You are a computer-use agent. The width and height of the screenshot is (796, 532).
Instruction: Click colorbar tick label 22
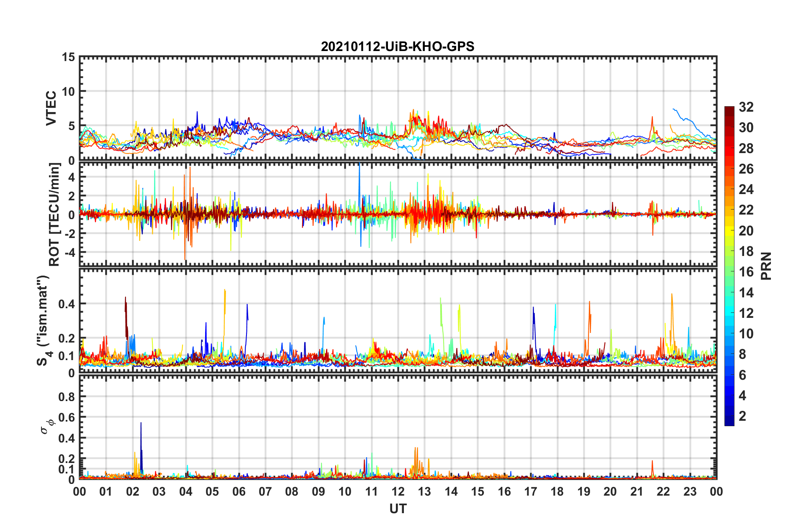point(746,210)
